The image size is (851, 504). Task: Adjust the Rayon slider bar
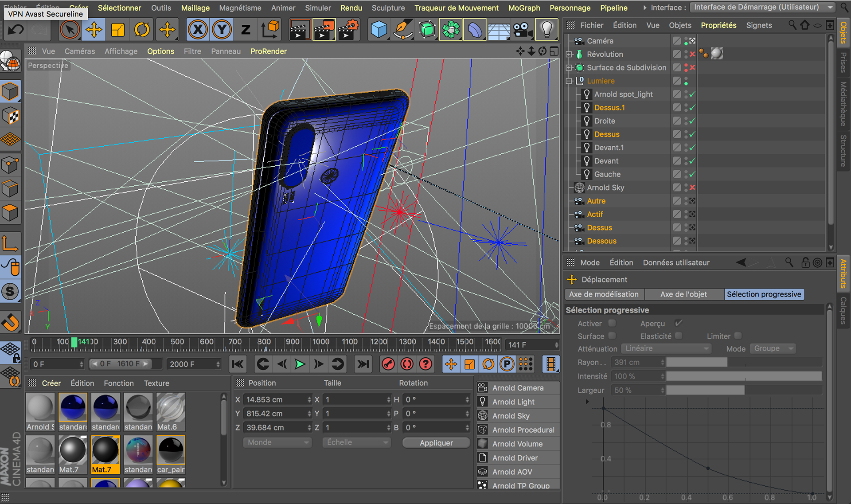click(744, 363)
